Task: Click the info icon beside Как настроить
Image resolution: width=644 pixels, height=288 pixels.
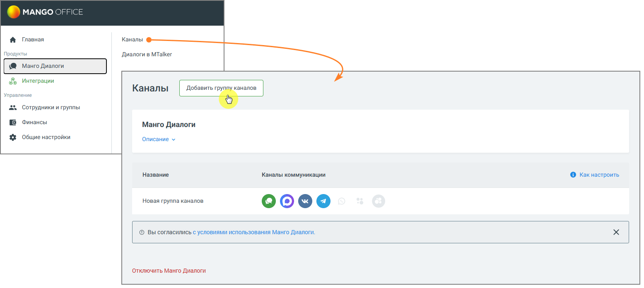Action: [573, 175]
